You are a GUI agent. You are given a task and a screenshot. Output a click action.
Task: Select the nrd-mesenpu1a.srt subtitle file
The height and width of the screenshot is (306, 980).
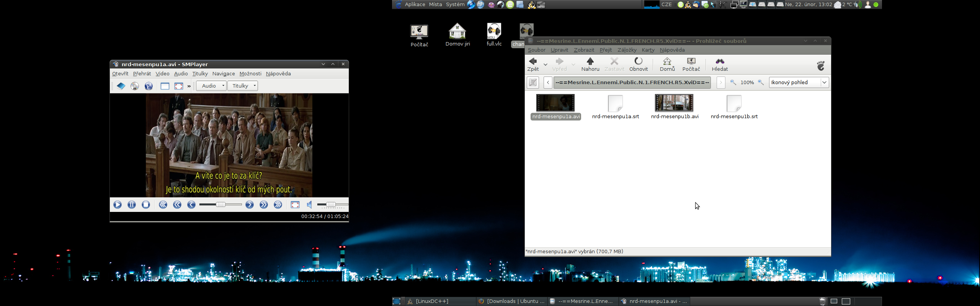[x=616, y=107]
